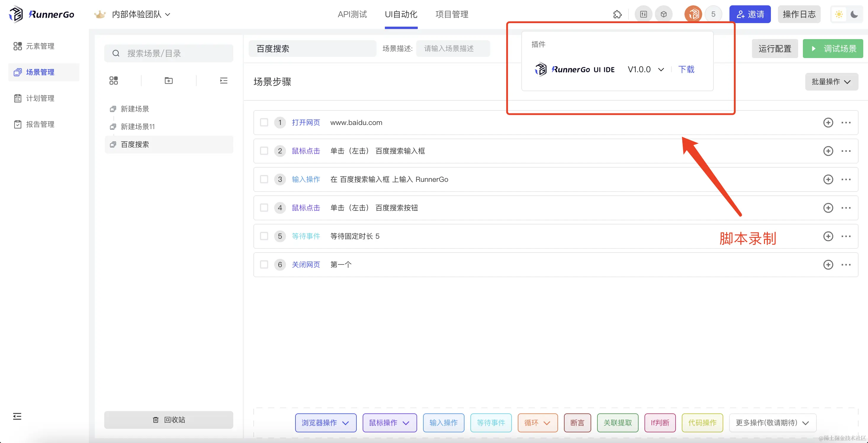Screen dimensions: 868x443
Task: Click the 搜索场景/目录 search field
Action: pos(168,53)
